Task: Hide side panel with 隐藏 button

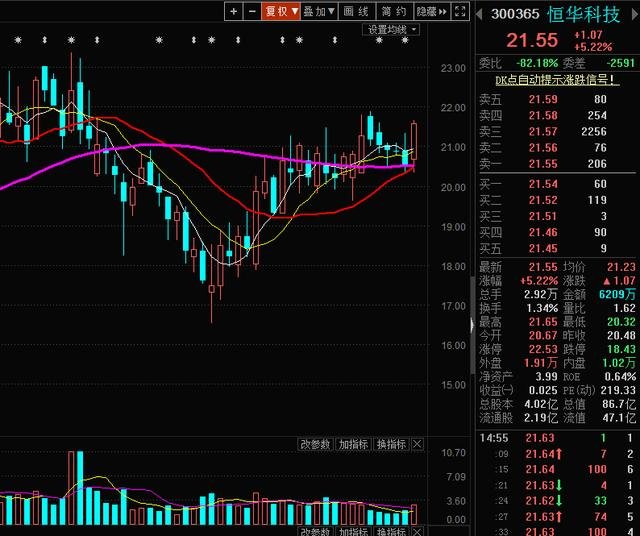Action: click(431, 11)
